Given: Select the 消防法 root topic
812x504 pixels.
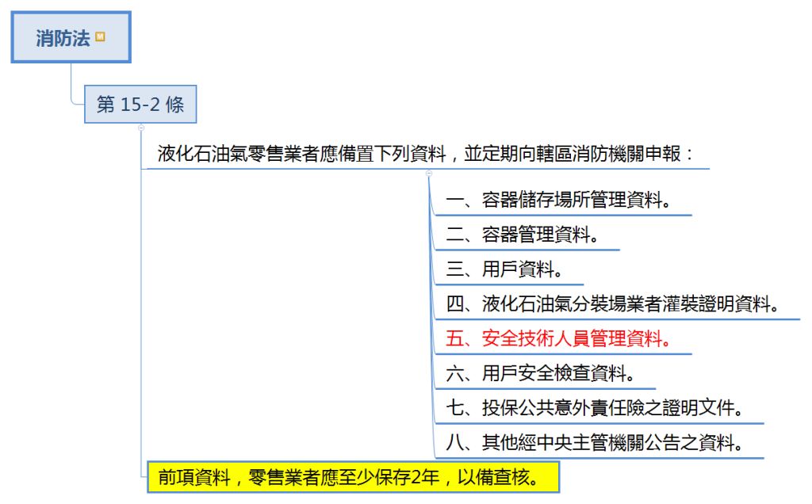Looking at the screenshot, I should click(x=63, y=37).
